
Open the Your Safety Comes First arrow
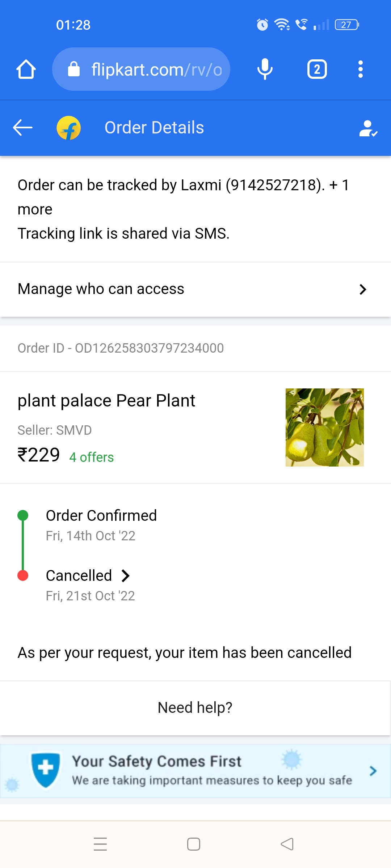pyautogui.click(x=373, y=771)
